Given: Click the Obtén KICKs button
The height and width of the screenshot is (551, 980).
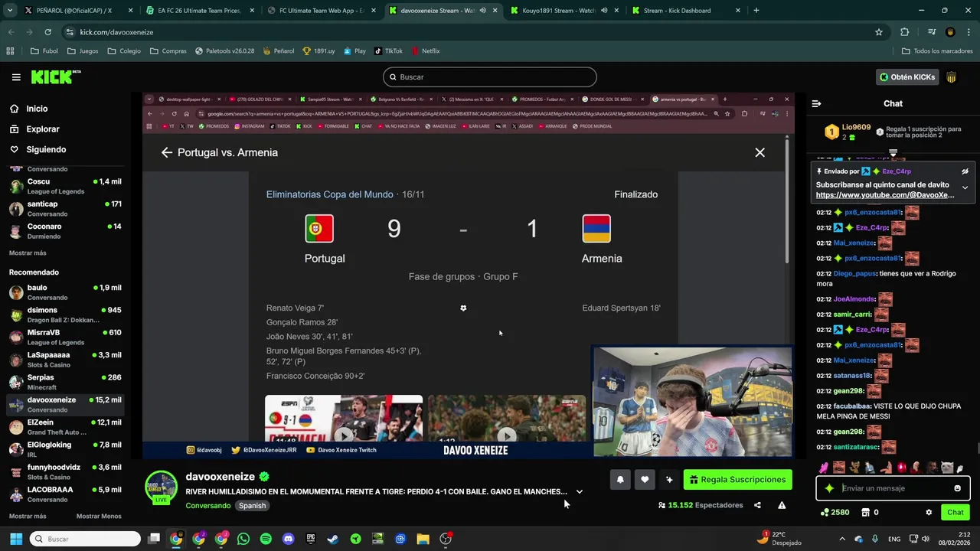Looking at the screenshot, I should [907, 77].
